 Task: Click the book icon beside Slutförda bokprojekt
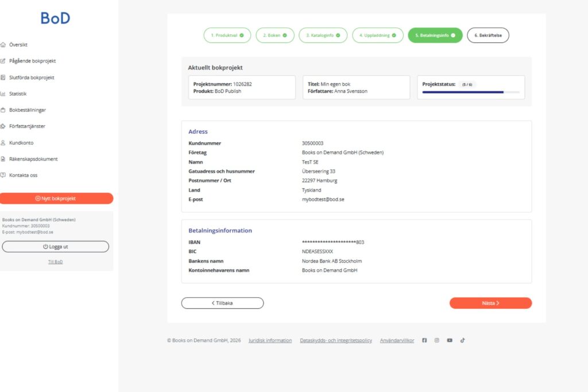[3, 77]
